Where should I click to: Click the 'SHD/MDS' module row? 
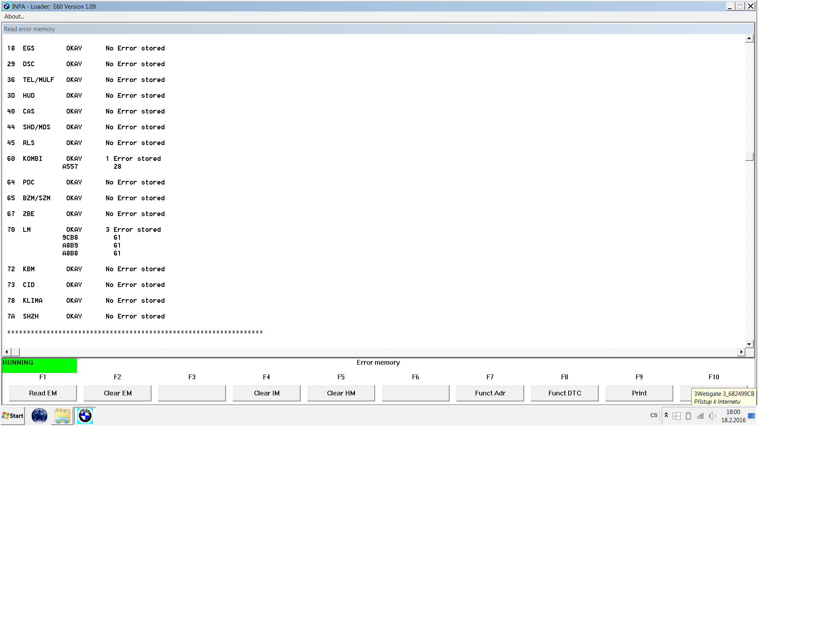coord(86,127)
